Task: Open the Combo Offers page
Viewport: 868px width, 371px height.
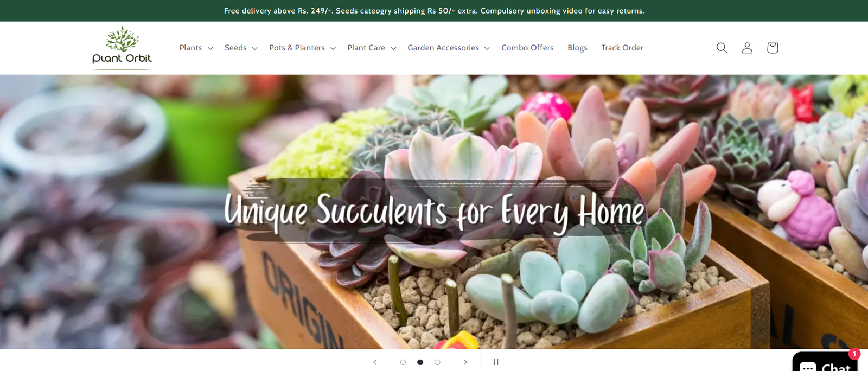Action: [527, 48]
